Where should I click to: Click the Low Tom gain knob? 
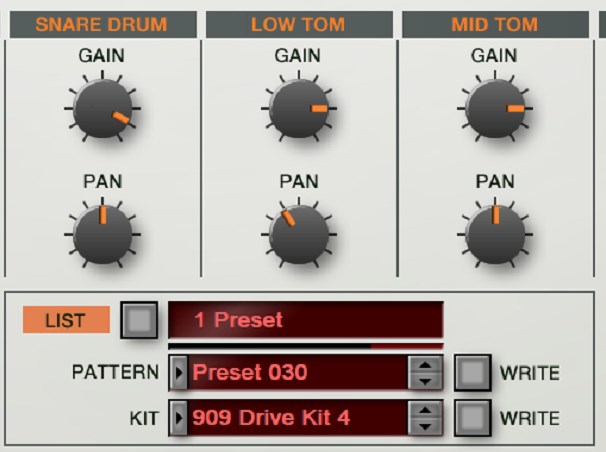[x=298, y=108]
